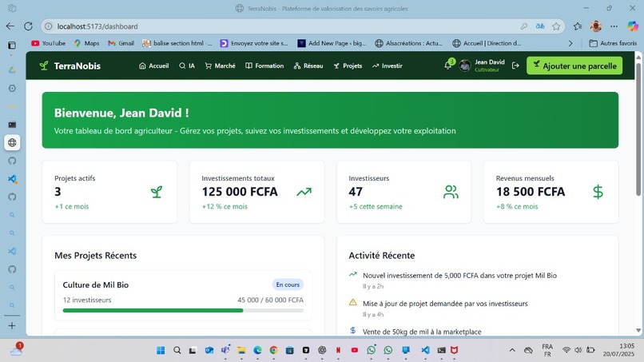Open browser settings three-dots menu

click(614, 26)
